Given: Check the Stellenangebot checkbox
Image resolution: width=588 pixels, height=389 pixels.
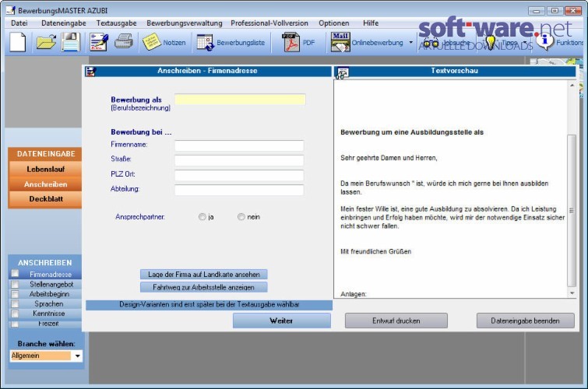Looking at the screenshot, I should pos(15,284).
